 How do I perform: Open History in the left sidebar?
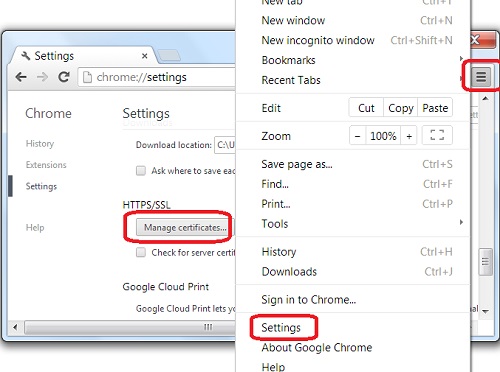coord(40,144)
